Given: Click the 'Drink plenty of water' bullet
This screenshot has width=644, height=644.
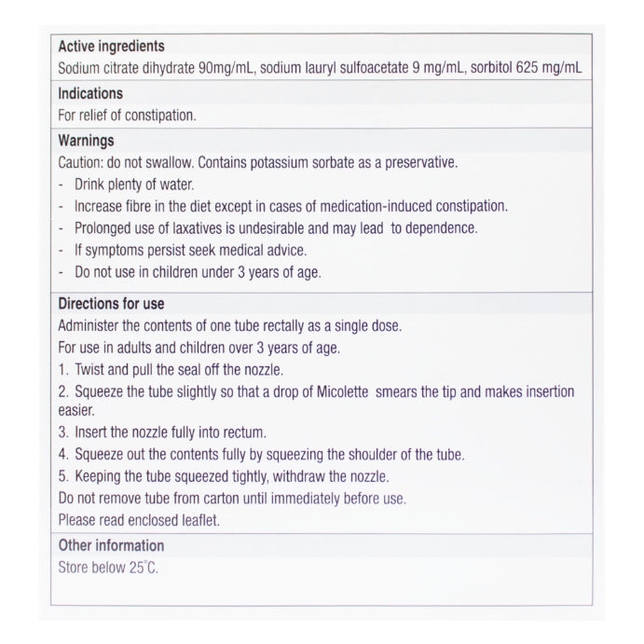Looking at the screenshot, I should (x=134, y=185).
